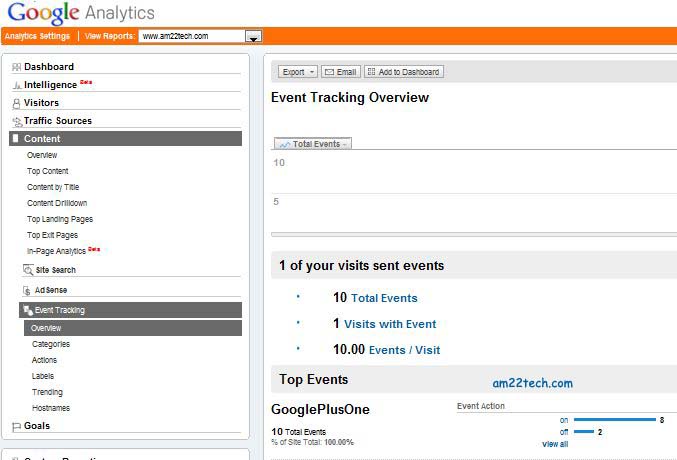Open Event Tracking Categories
The image size is (677, 460).
[51, 344]
